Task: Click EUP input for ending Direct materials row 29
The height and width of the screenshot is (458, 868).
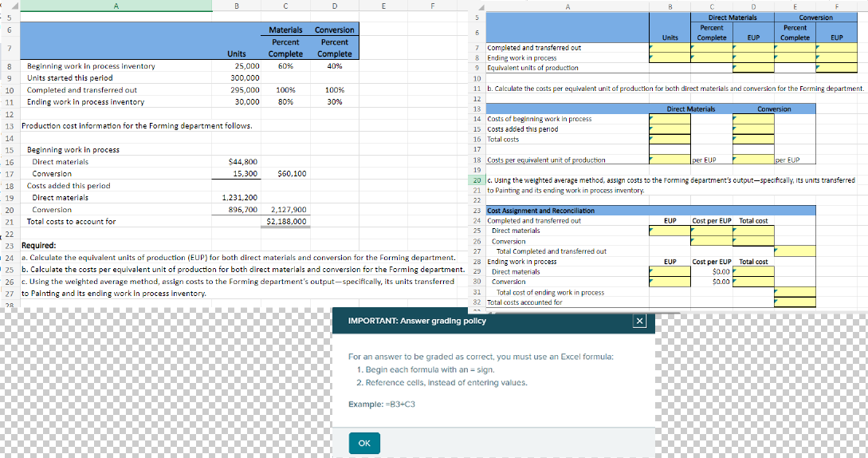Action: coord(670,272)
